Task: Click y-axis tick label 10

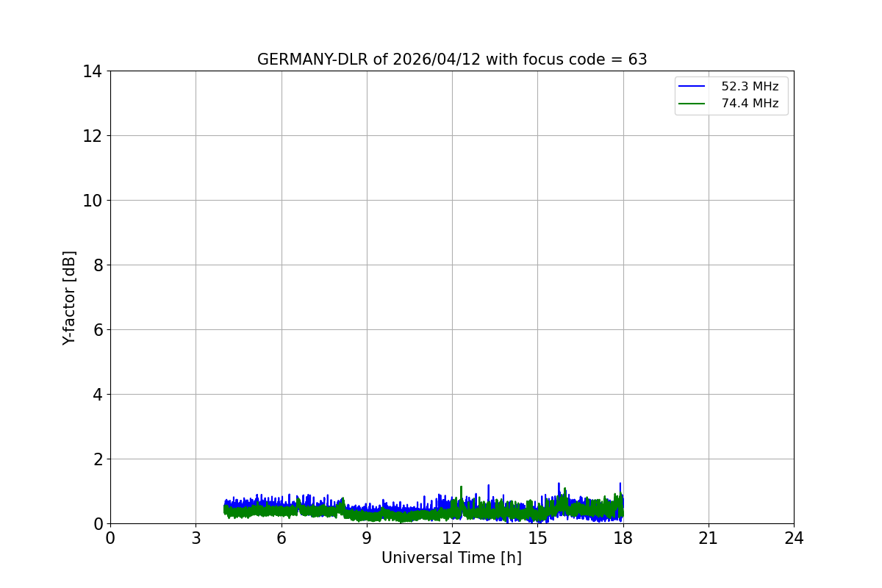Action: [93, 201]
